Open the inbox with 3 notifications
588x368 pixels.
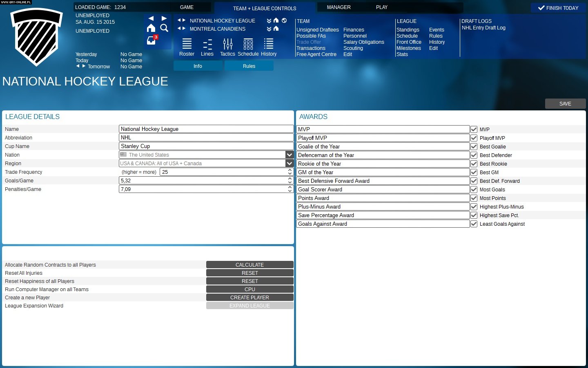click(x=151, y=40)
